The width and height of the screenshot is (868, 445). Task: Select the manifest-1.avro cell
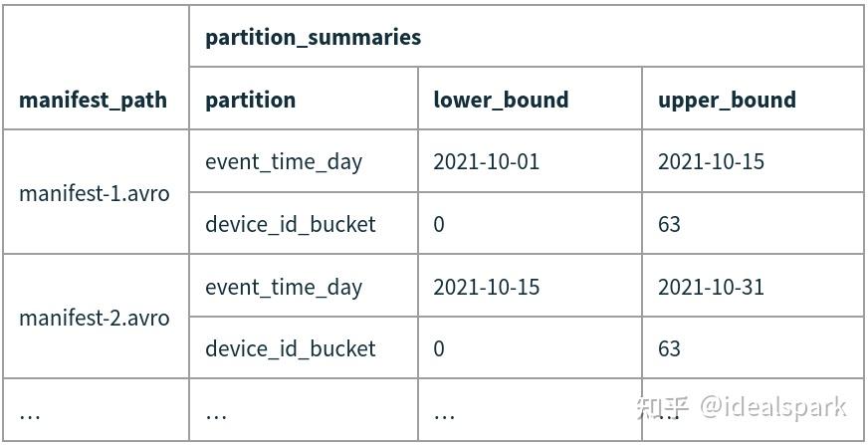click(x=95, y=193)
